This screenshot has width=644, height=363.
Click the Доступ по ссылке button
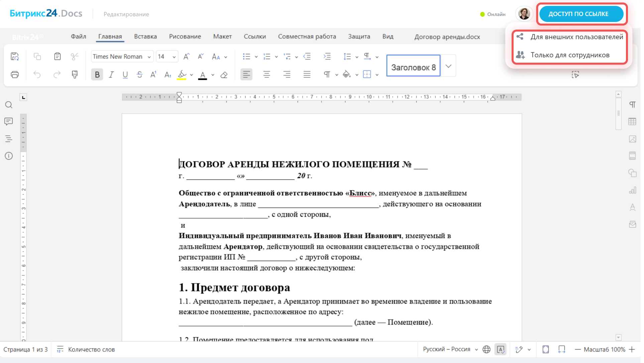coord(581,14)
